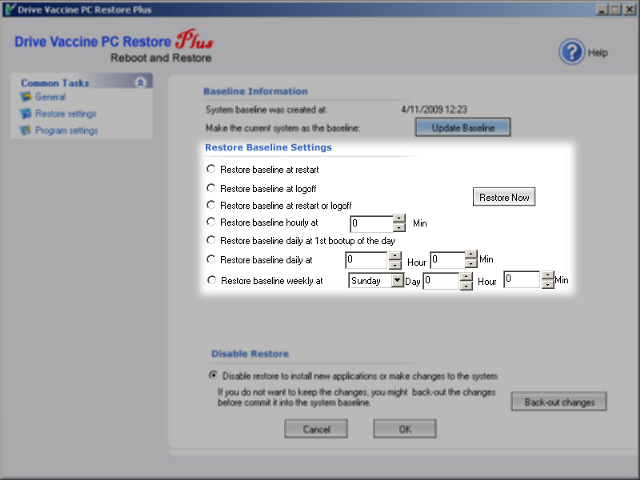Open Help via the question mark icon
Screen dimensions: 640x480
(x=571, y=52)
